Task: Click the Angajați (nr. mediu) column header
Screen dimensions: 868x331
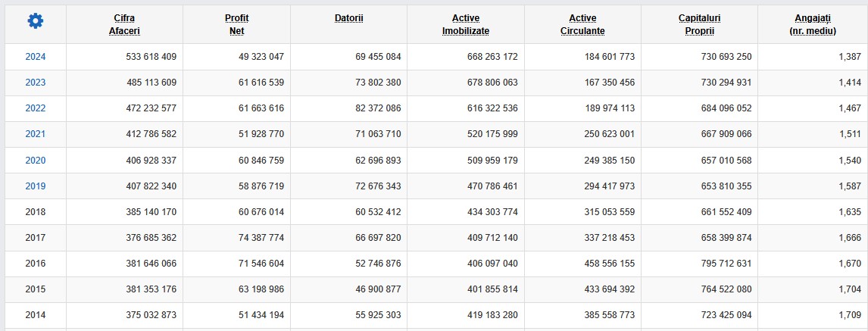Action: (x=813, y=25)
